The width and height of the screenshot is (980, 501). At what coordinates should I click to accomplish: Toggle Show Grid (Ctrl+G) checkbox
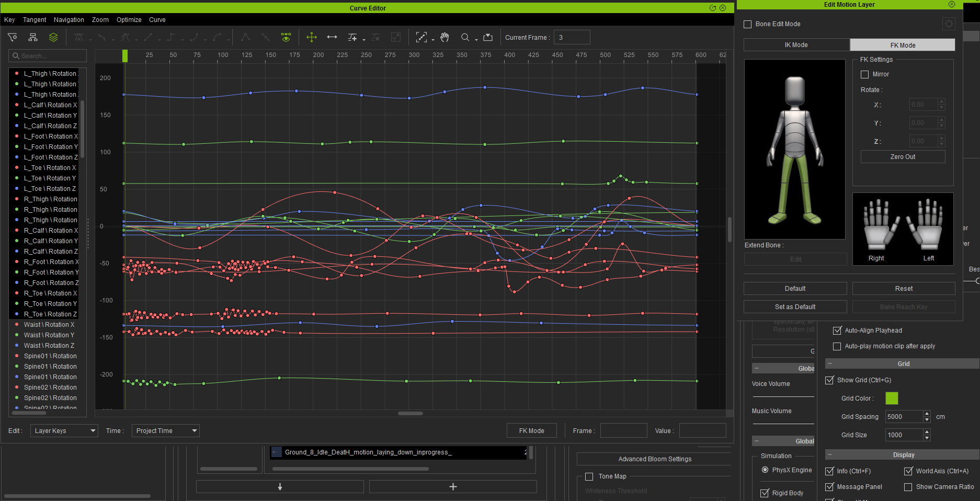coord(829,380)
